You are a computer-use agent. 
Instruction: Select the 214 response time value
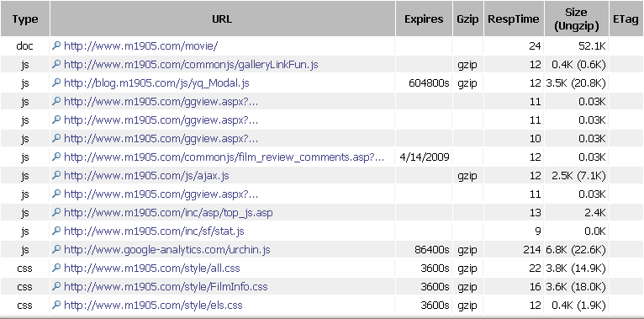[x=533, y=249]
